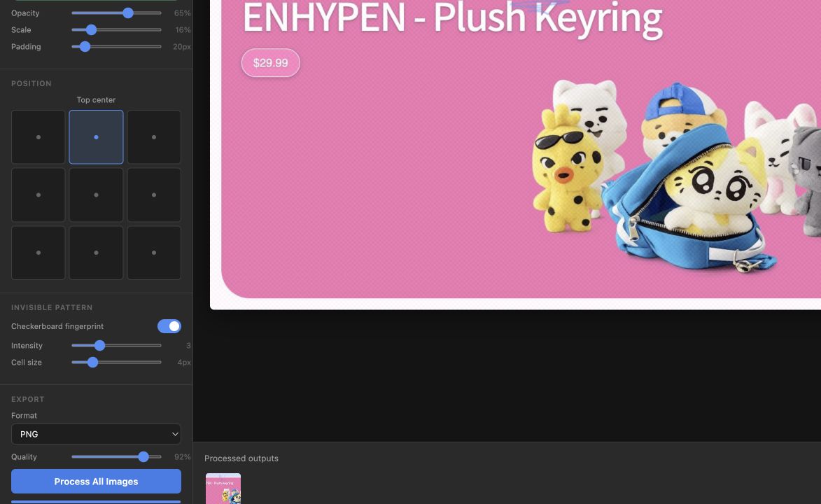Image resolution: width=821 pixels, height=504 pixels.
Task: Select bottom left watermark position
Action: [38, 253]
